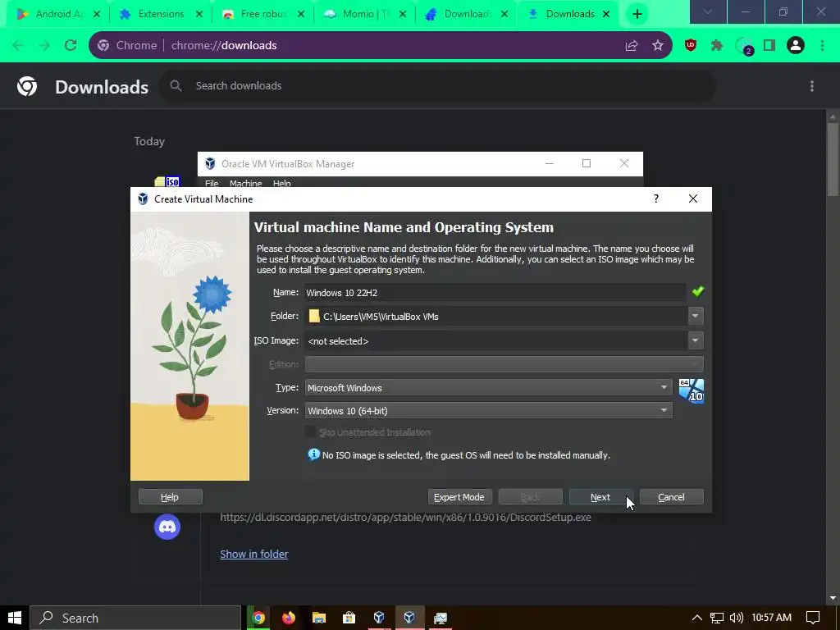Click Cancel button in the dialog

point(671,497)
